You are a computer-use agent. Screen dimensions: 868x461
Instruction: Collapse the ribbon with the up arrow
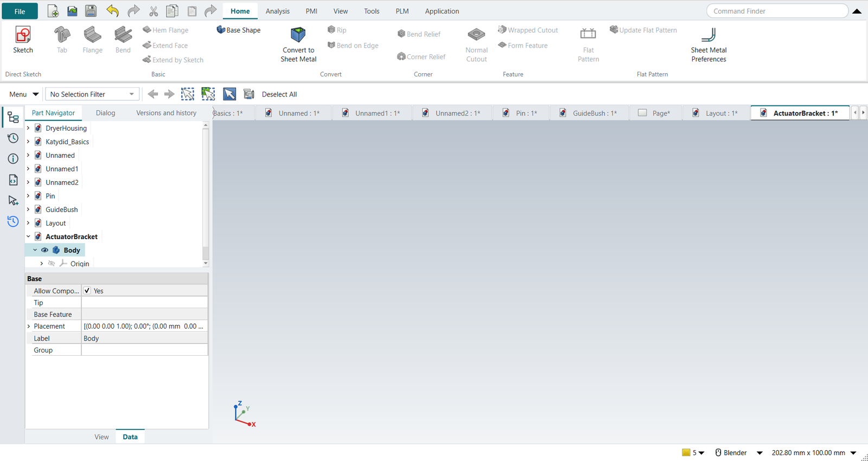coord(857,11)
